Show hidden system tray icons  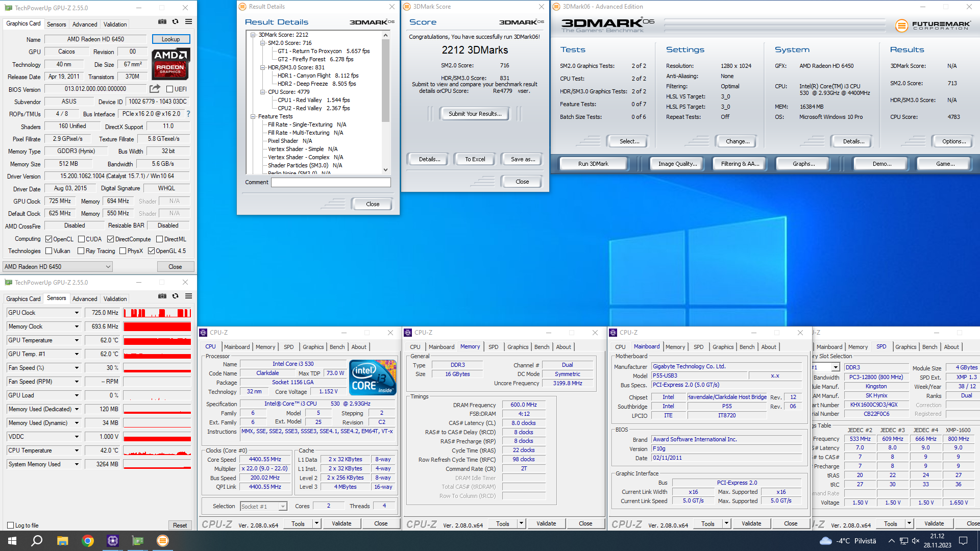[x=891, y=541]
